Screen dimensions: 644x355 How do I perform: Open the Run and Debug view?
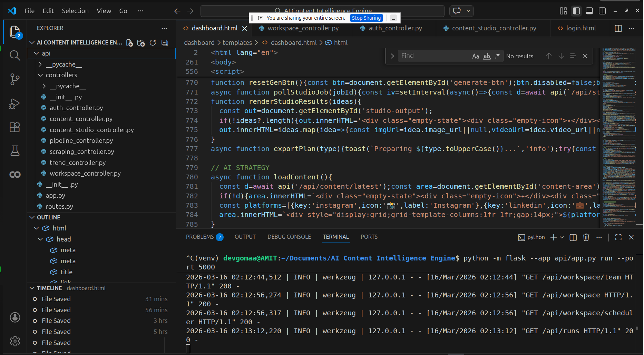tap(14, 103)
